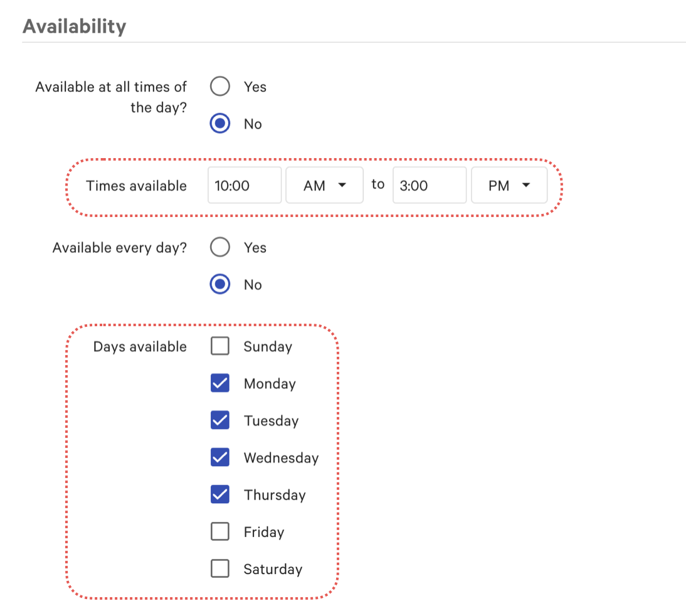Select No for available every day

[x=220, y=284]
